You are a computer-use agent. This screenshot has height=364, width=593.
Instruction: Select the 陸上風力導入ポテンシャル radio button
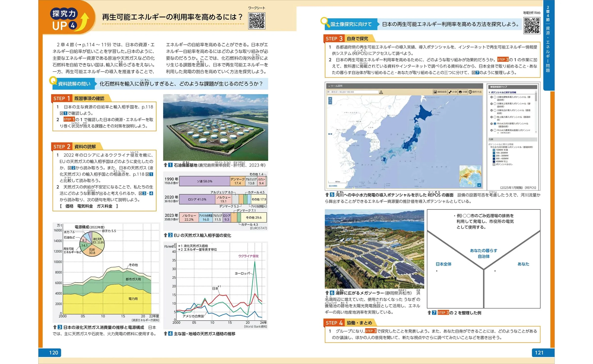[495, 117]
